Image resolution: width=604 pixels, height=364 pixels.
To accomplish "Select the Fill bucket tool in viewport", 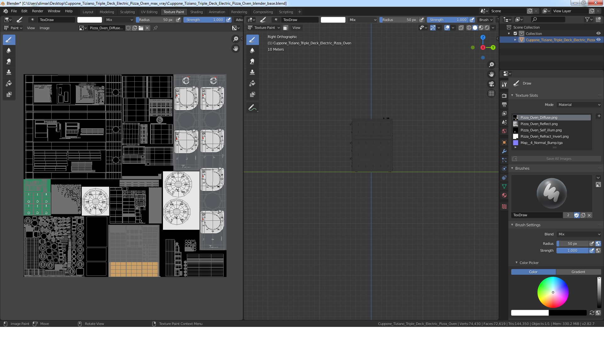I will pyautogui.click(x=252, y=83).
